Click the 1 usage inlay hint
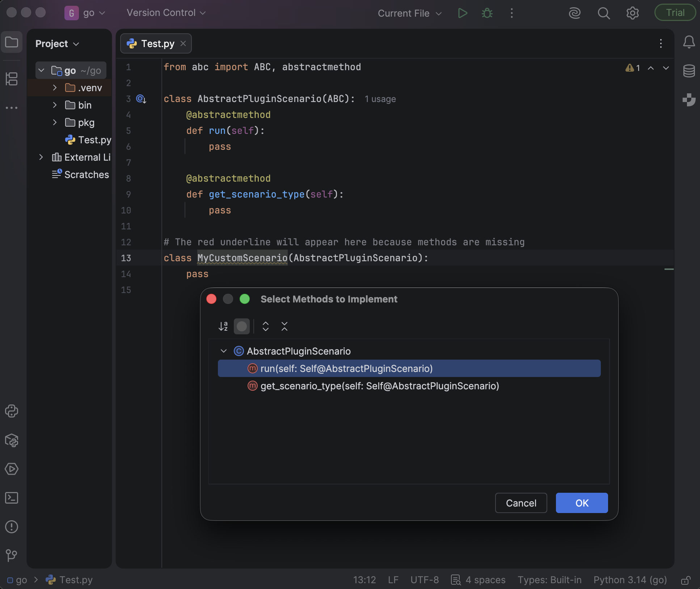Screen dimensions: 700x589 pos(380,99)
